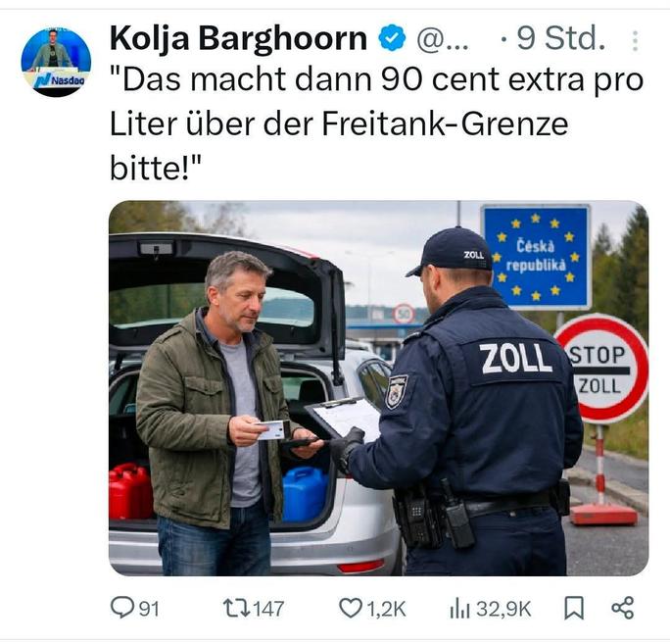Click the 91 replies count
This screenshot has width=670, height=644.
coord(150,609)
